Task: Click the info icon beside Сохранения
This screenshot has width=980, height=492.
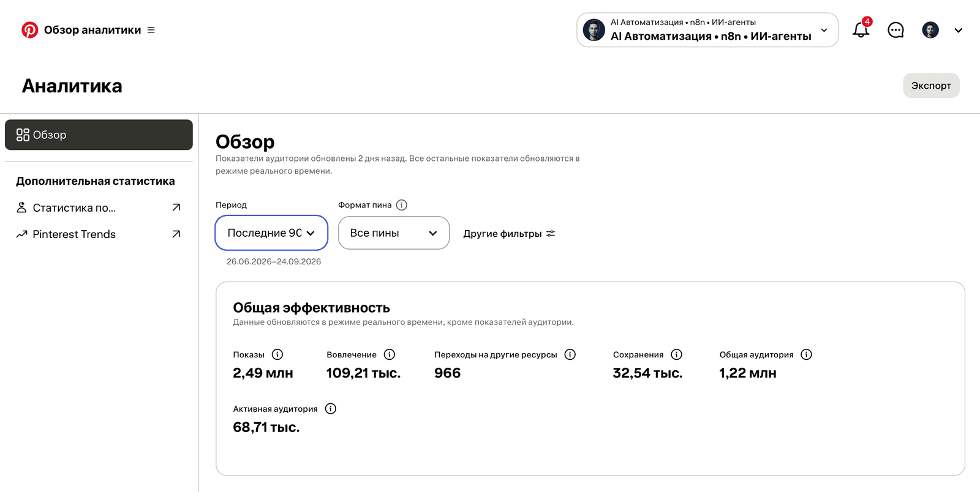Action: 677,354
